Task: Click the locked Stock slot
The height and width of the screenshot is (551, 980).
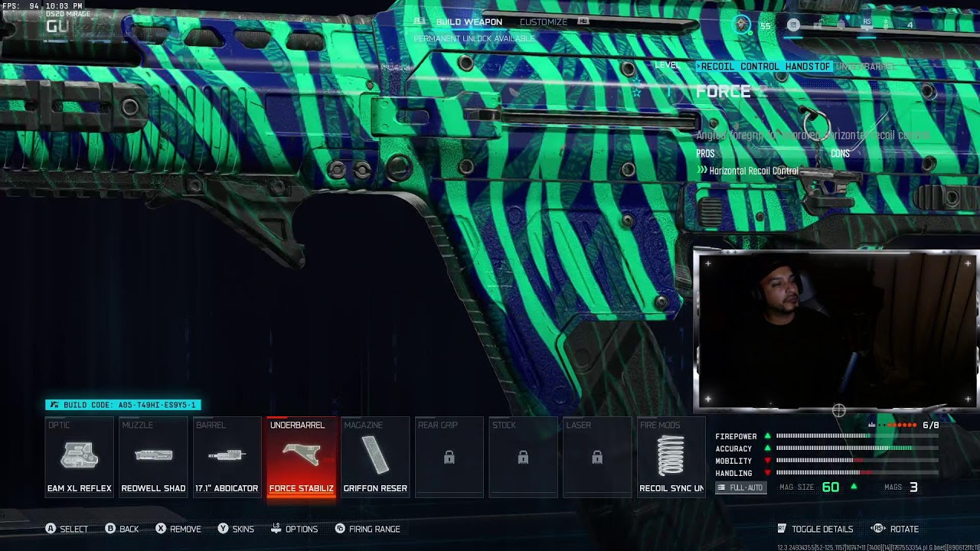Action: click(523, 458)
